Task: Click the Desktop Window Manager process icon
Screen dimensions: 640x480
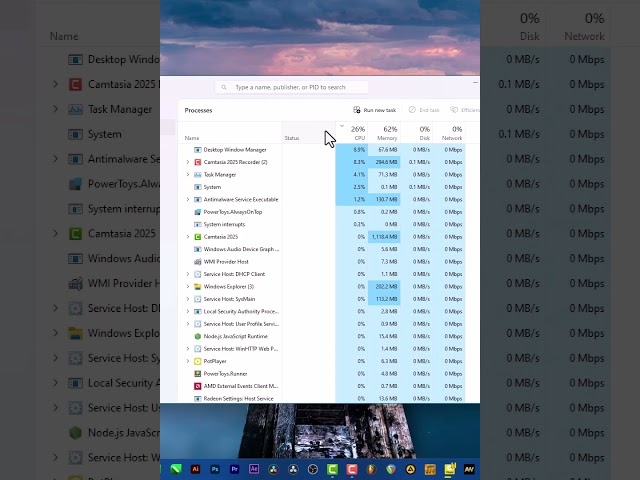Action: [x=198, y=150]
